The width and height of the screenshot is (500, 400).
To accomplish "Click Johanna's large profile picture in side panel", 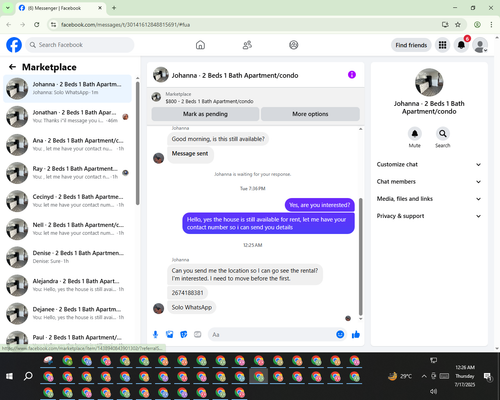I will (x=429, y=82).
